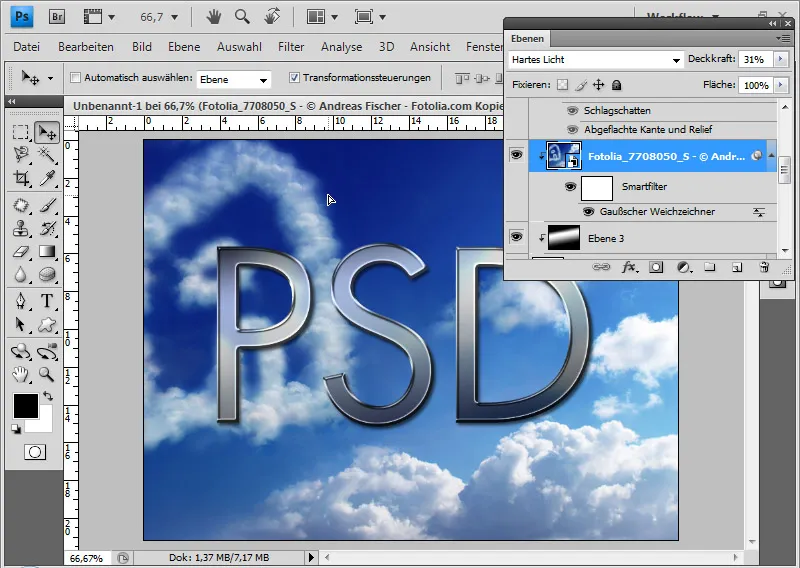Select the Hand tool in toolbox
The height and width of the screenshot is (568, 800).
point(21,375)
